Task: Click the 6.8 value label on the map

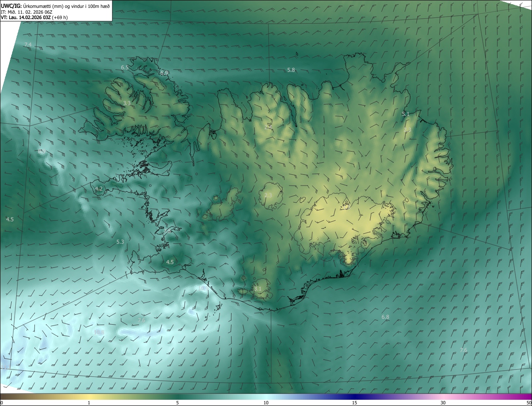Action: click(x=385, y=317)
